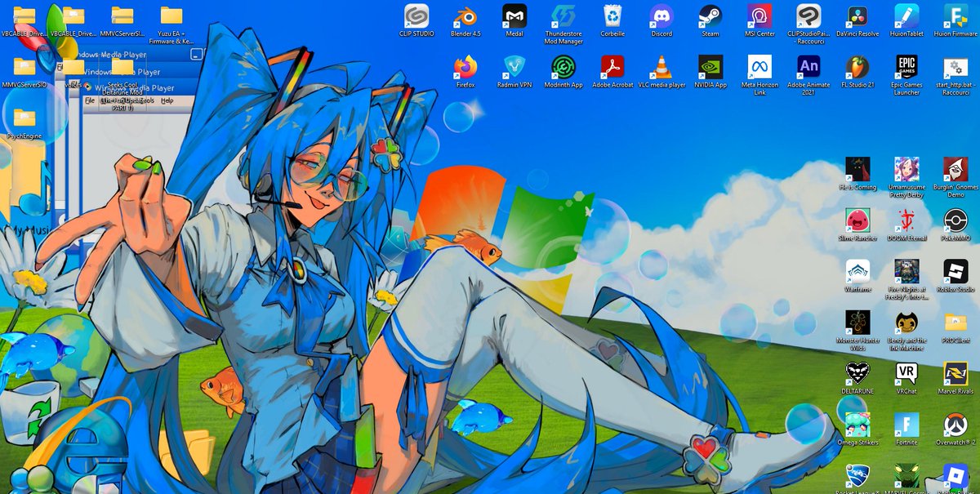This screenshot has width=980, height=494.
Task: Open Thunderstore Mod Manager shortcut
Action: 563,16
